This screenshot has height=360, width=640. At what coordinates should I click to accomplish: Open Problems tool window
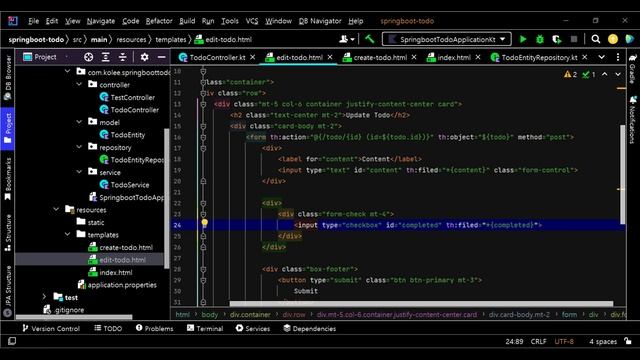154,329
